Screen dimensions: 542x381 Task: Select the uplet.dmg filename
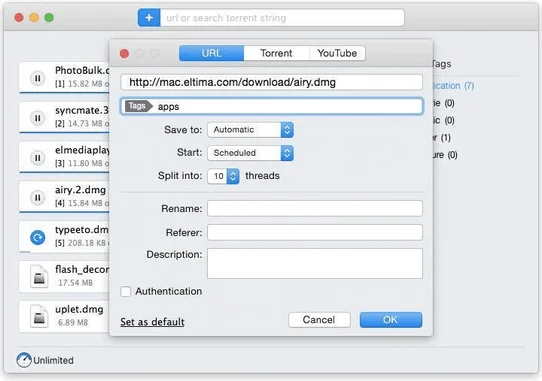pyautogui.click(x=79, y=309)
